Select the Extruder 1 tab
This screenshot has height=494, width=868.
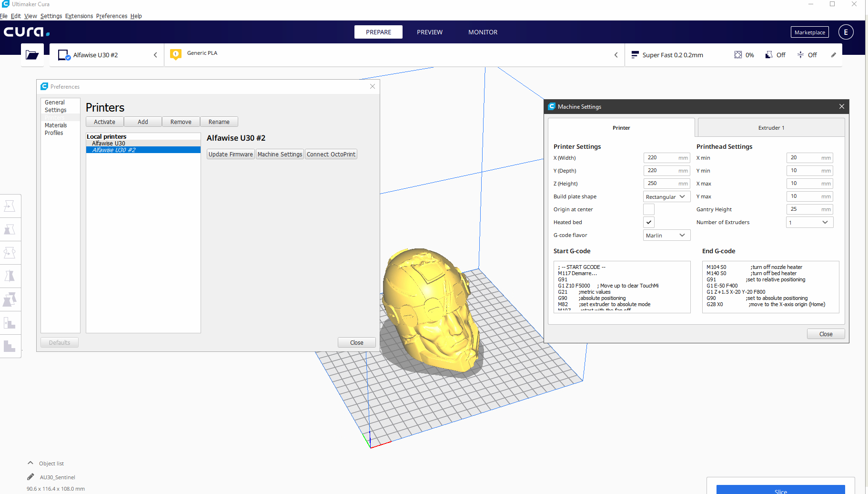coord(771,128)
